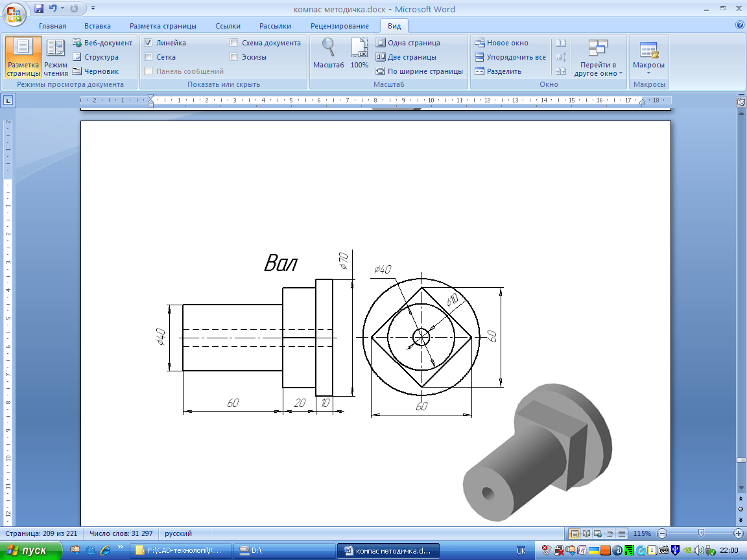
Task: Open Разметка страницы ribbon tab
Action: [163, 26]
